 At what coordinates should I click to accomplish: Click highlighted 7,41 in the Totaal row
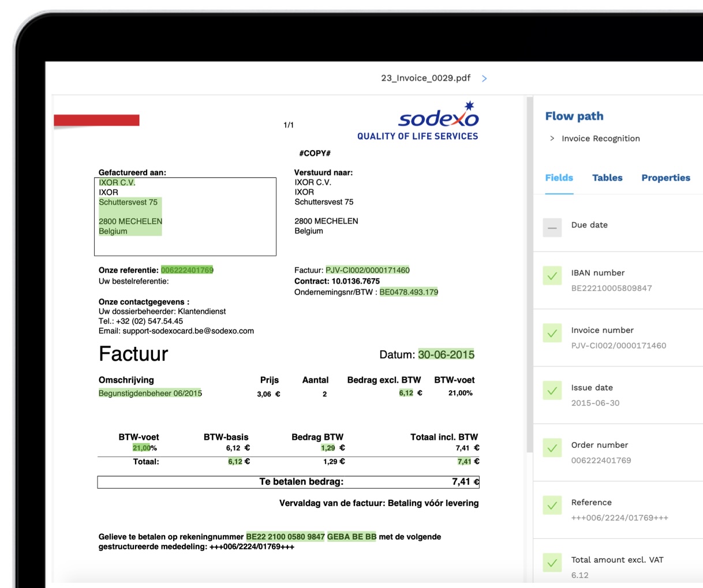pyautogui.click(x=464, y=461)
